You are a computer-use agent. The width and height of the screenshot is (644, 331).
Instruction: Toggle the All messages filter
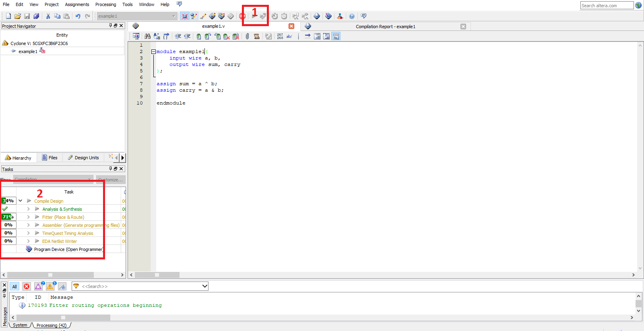[x=14, y=286]
